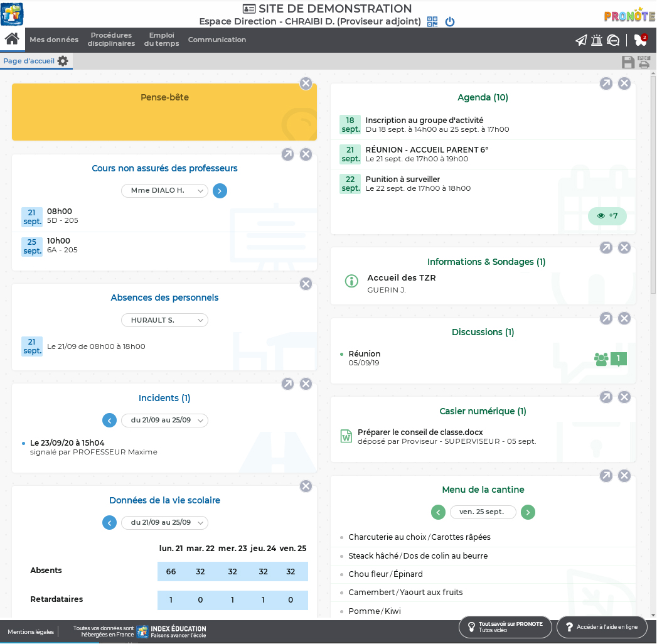657x644 pixels.
Task: Open home page settings gear
Action: tap(63, 61)
